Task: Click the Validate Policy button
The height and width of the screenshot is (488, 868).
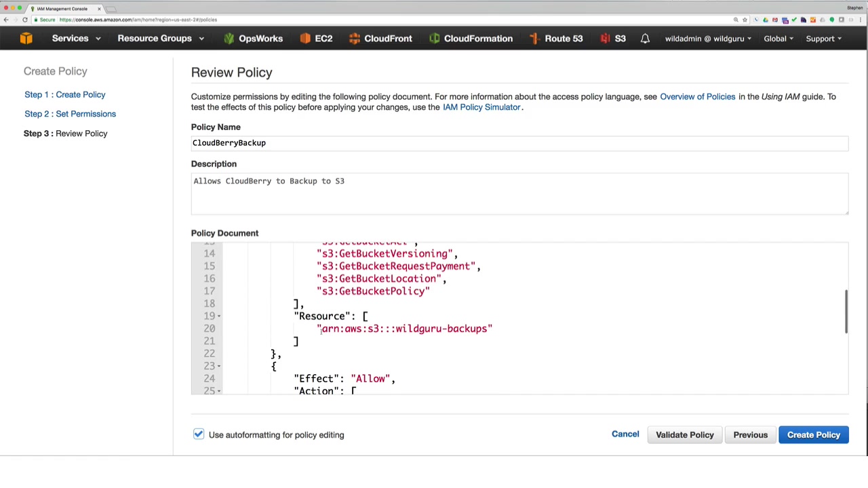Action: point(684,434)
